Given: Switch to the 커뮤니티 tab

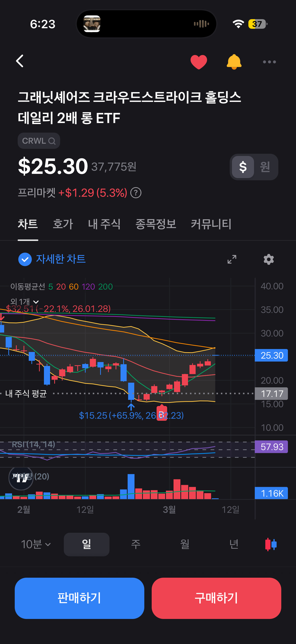Looking at the screenshot, I should coord(211,224).
